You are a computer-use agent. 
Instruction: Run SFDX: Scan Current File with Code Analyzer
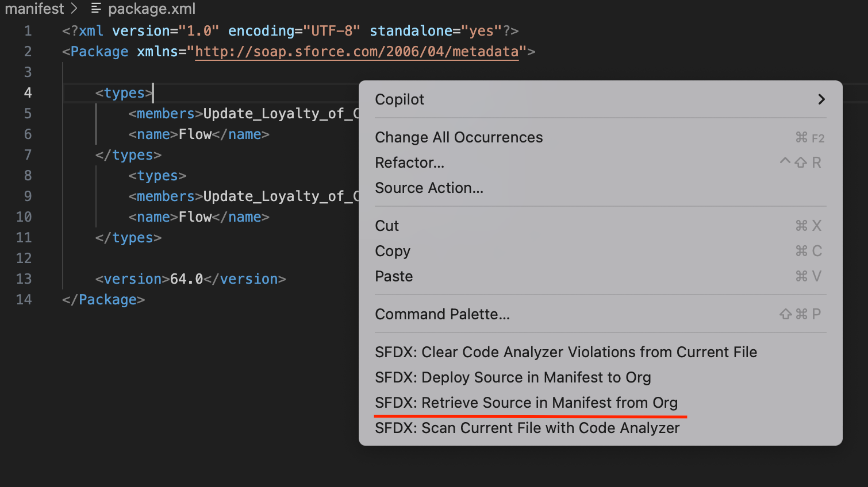click(x=527, y=428)
